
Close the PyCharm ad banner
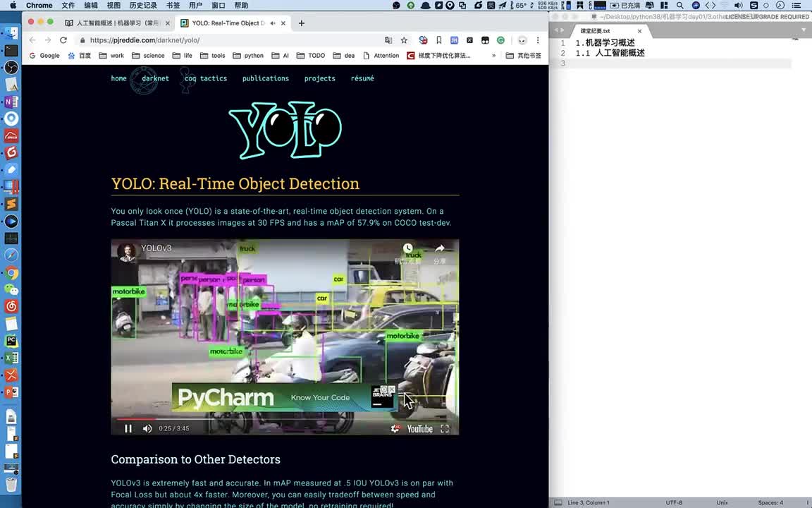point(392,389)
